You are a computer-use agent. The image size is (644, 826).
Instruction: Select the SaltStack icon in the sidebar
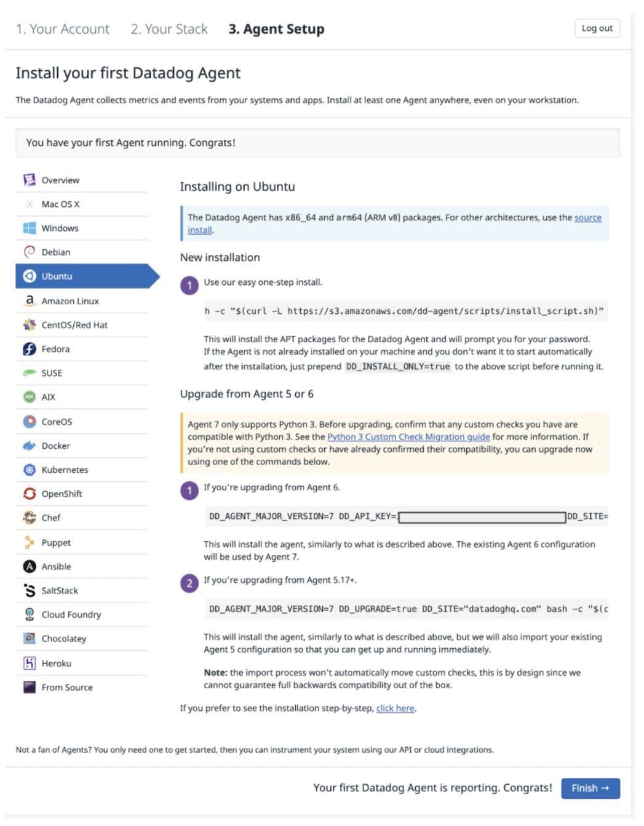click(x=29, y=590)
